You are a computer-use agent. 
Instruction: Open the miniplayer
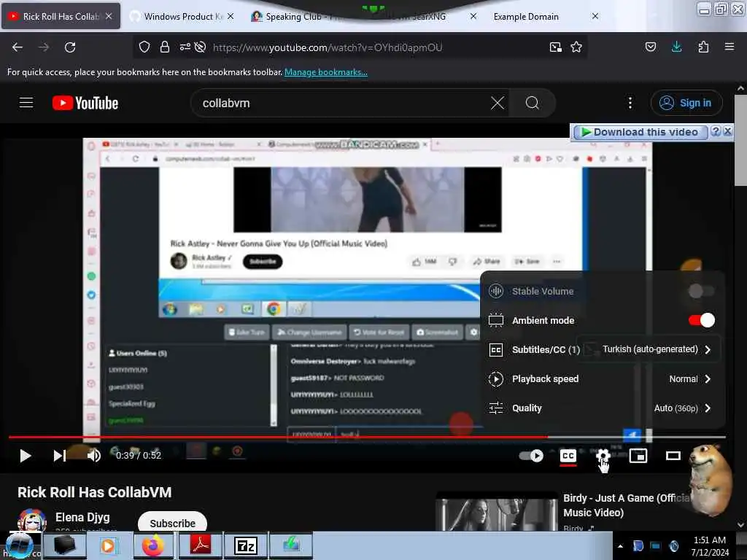pyautogui.click(x=638, y=456)
